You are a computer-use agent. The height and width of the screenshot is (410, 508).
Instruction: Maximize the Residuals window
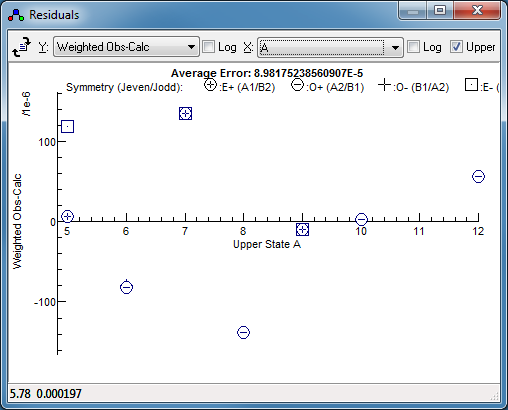(440, 11)
